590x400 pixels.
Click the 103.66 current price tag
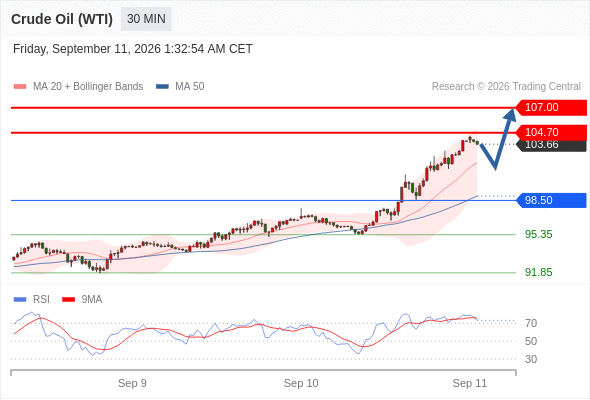pyautogui.click(x=551, y=146)
